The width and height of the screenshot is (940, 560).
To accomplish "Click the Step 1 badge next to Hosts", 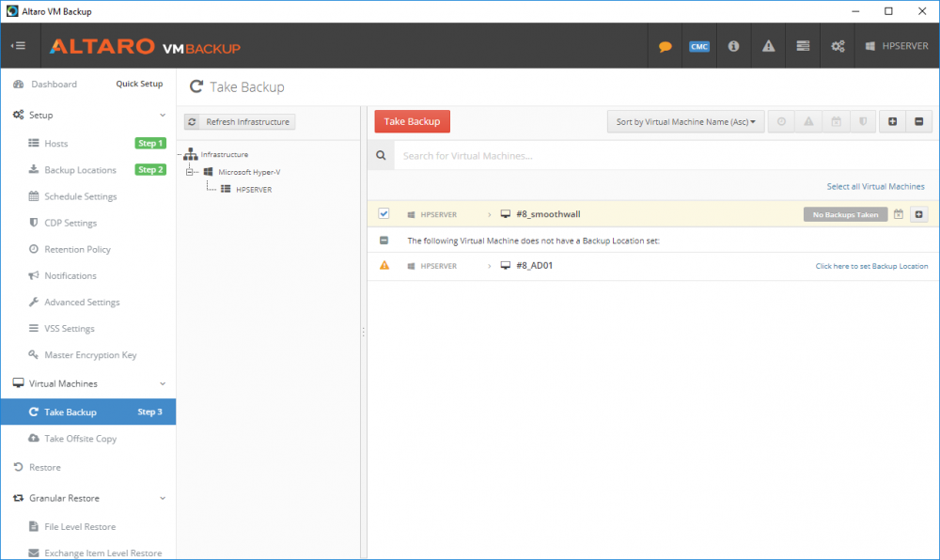I will (x=149, y=143).
